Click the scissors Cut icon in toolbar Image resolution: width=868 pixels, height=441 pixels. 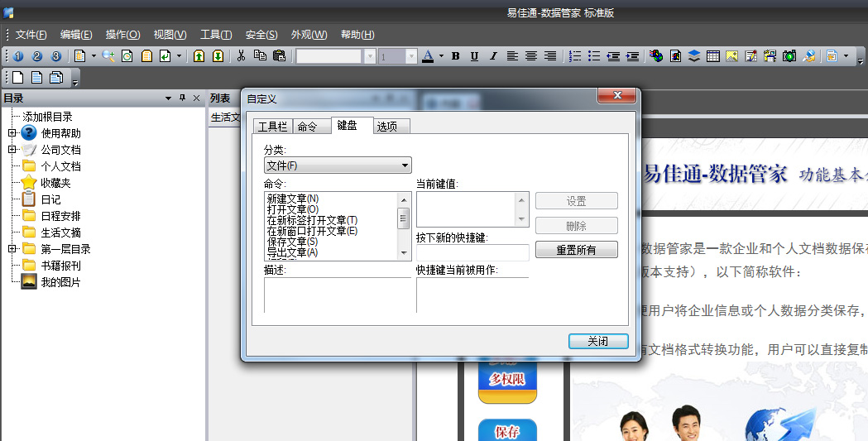[241, 56]
